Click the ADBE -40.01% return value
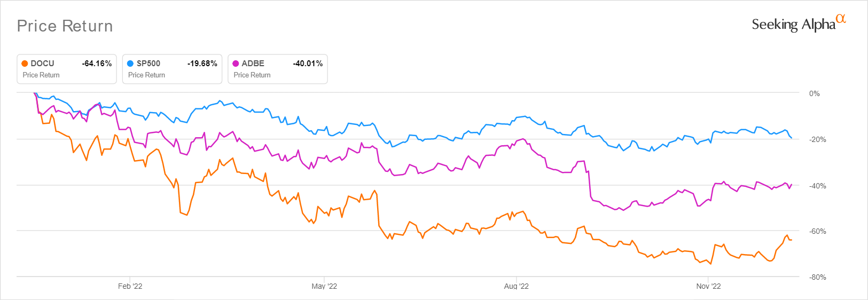 (x=308, y=64)
